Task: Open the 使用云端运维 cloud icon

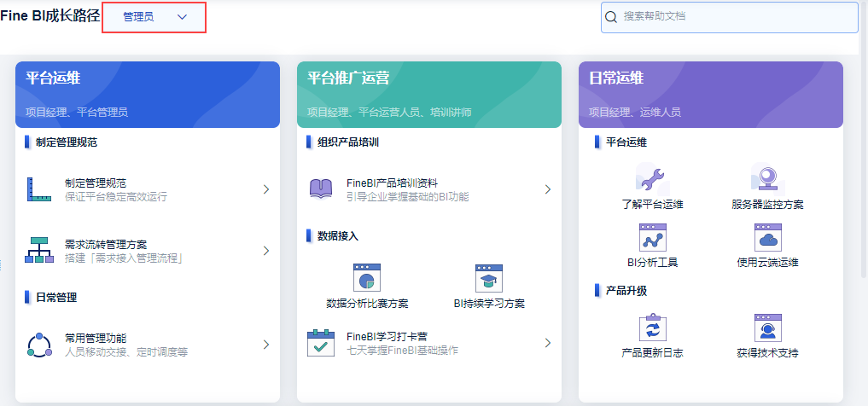Action: click(x=767, y=237)
